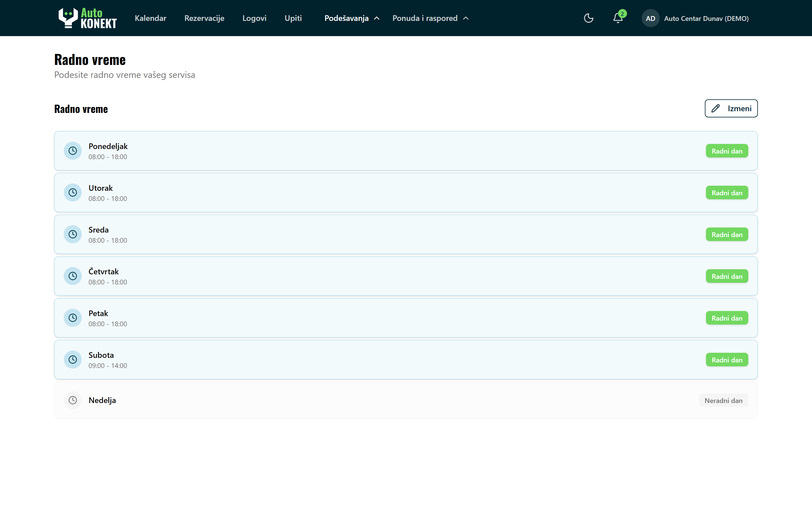This screenshot has width=812, height=508.
Task: Click Petak hours 08:00 - 18:00
Action: point(108,324)
